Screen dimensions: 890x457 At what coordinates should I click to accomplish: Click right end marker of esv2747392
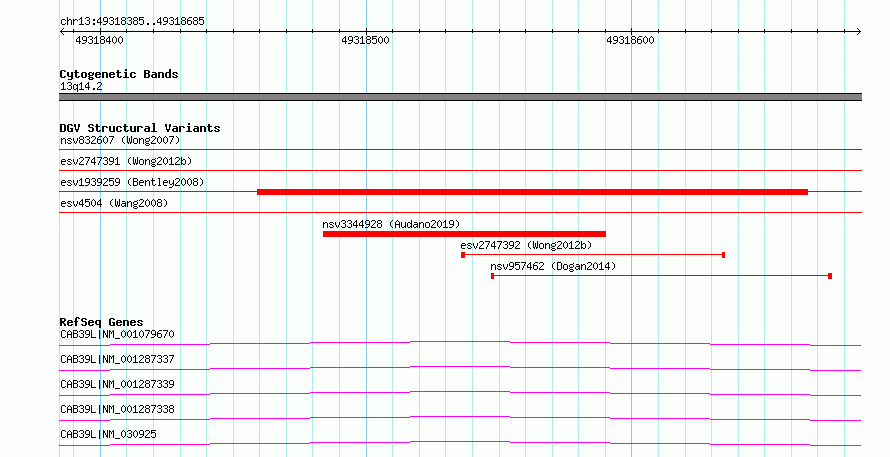(723, 255)
